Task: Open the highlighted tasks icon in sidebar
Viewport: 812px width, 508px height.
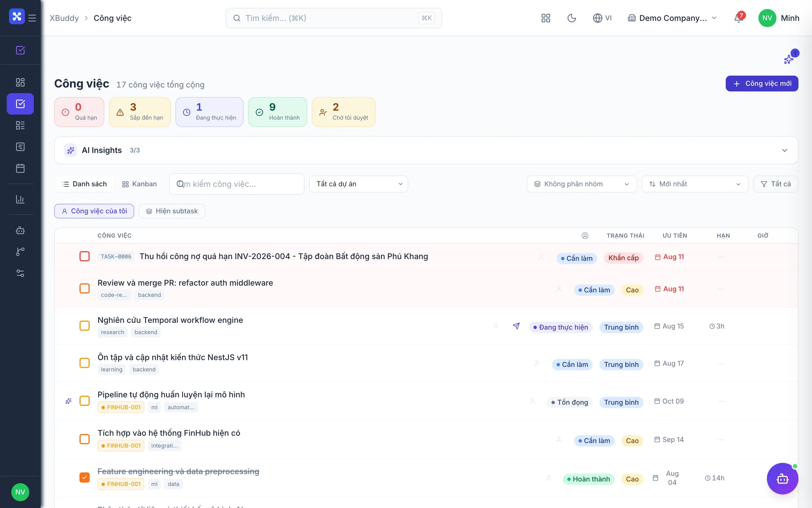Action: tap(21, 104)
